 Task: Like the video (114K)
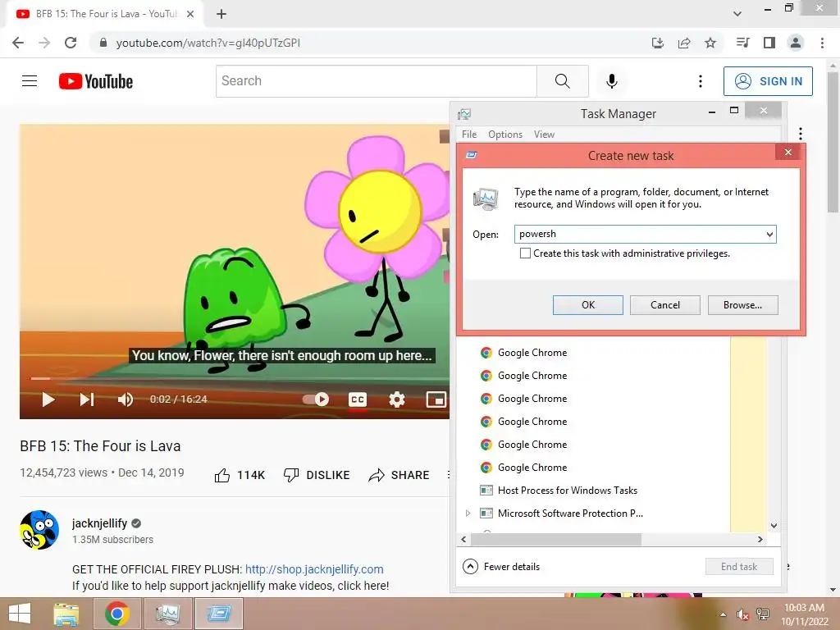point(240,475)
